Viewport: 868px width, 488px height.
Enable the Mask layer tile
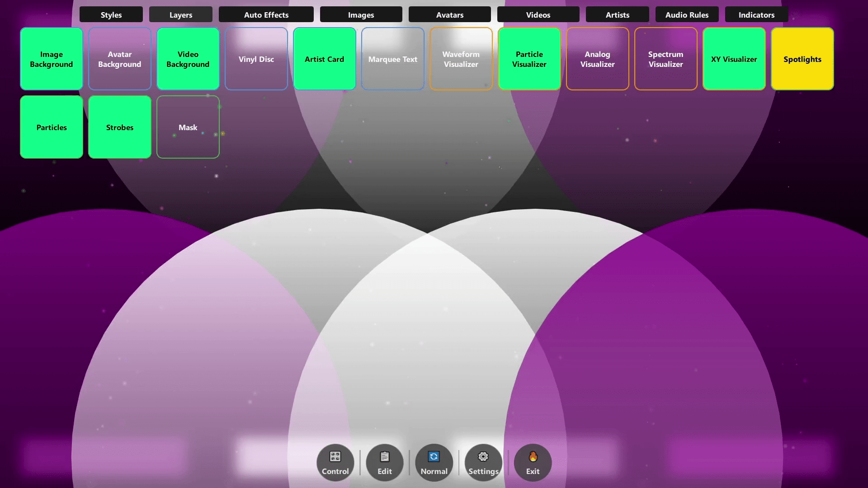pyautogui.click(x=188, y=127)
